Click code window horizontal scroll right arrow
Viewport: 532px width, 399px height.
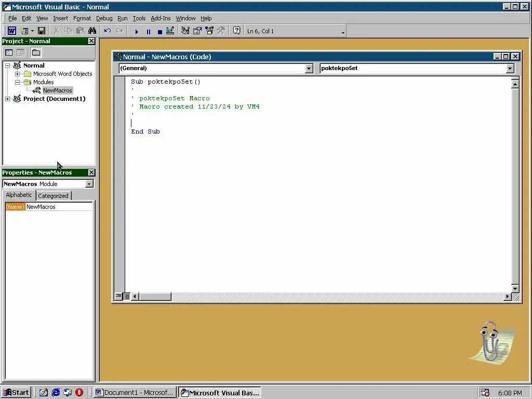[x=507, y=297]
